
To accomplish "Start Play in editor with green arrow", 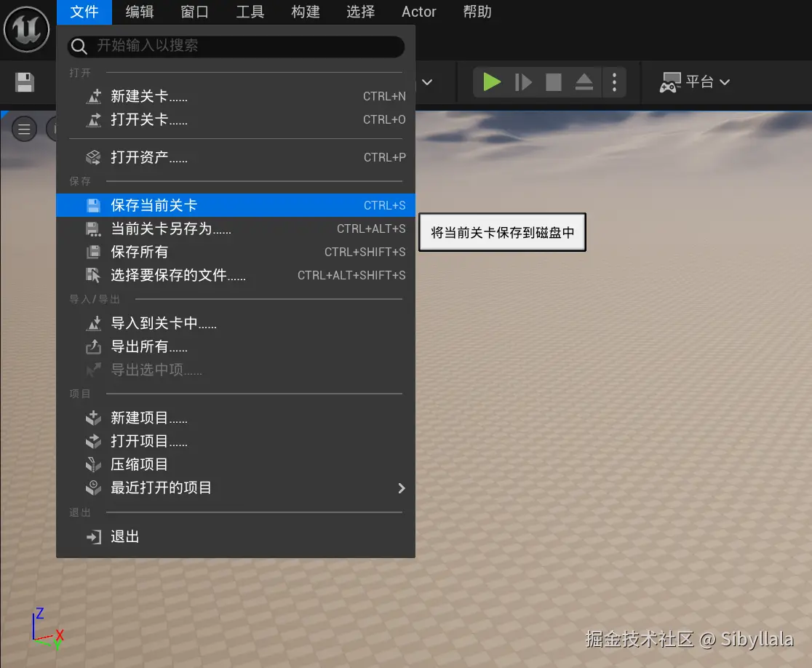I will (491, 81).
